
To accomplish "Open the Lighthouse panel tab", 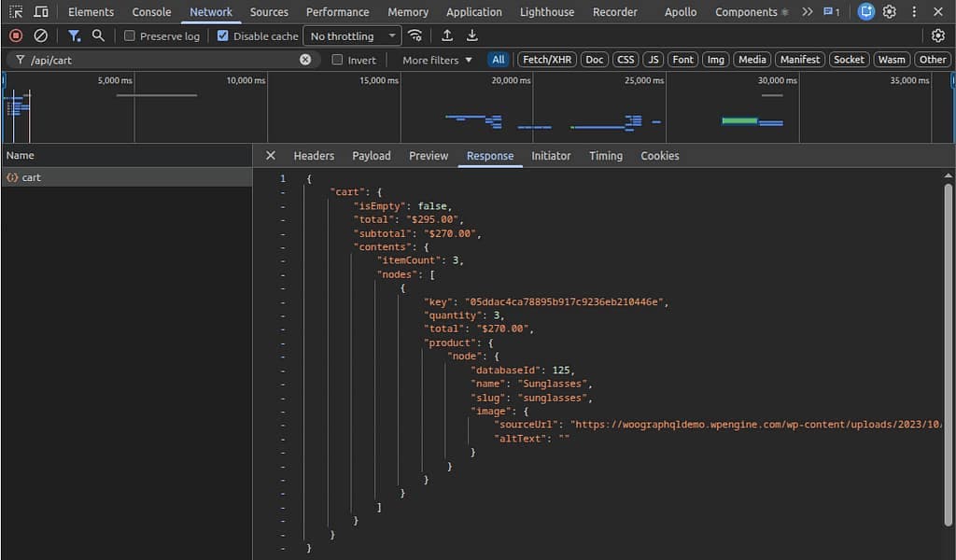I will [547, 11].
